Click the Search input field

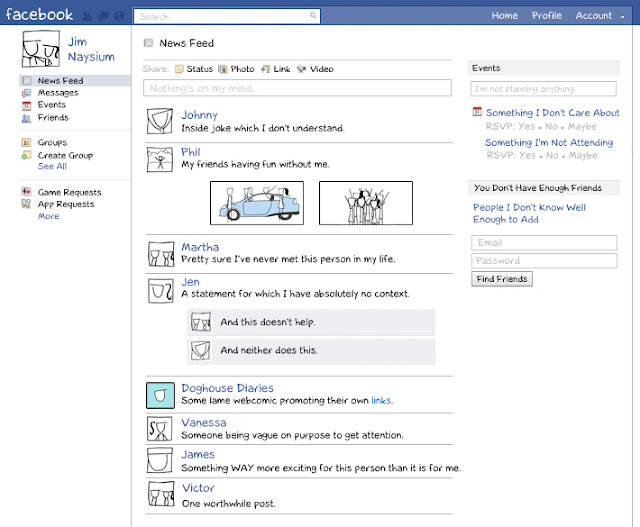[x=220, y=16]
